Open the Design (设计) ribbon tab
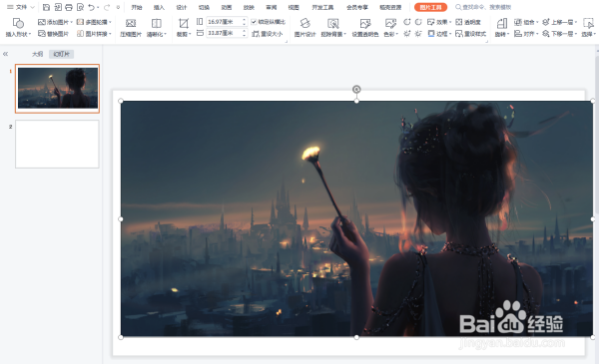The height and width of the screenshot is (364, 599). coord(182,7)
